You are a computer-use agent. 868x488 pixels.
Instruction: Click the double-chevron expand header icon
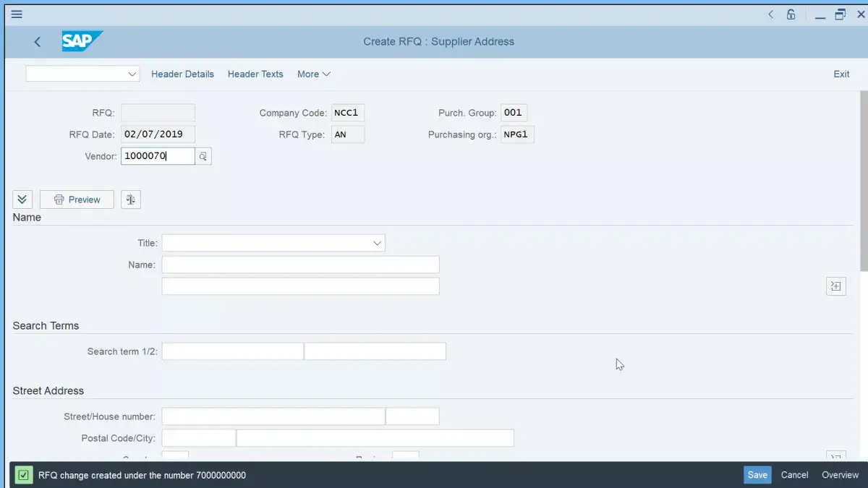(22, 200)
